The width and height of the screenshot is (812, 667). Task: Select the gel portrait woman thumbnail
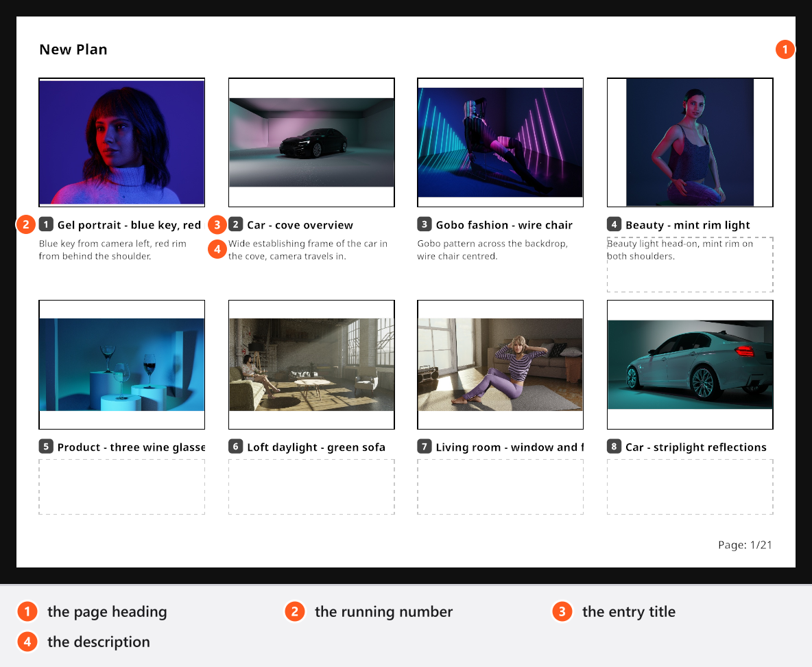121,143
